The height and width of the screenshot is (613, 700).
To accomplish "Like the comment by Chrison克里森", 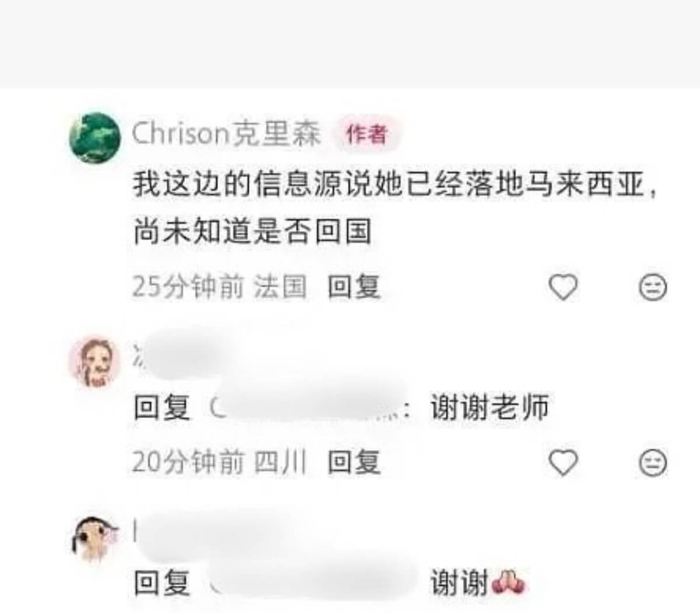I will (x=563, y=287).
